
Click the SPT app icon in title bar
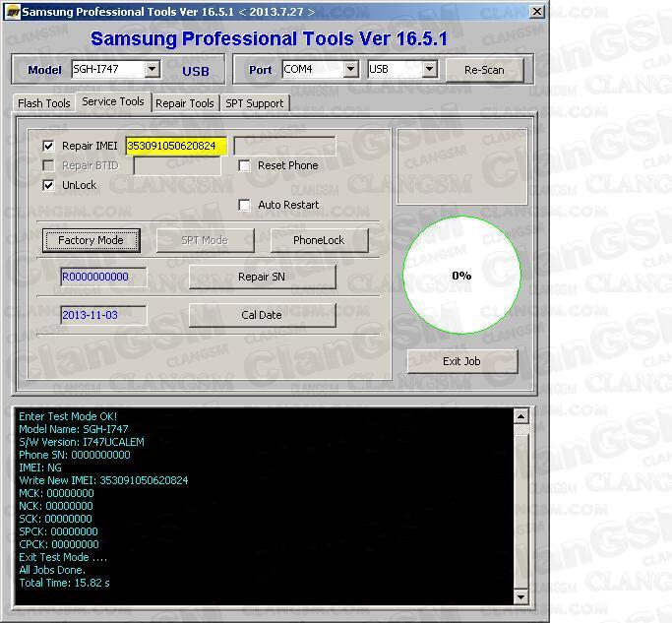tap(13, 12)
